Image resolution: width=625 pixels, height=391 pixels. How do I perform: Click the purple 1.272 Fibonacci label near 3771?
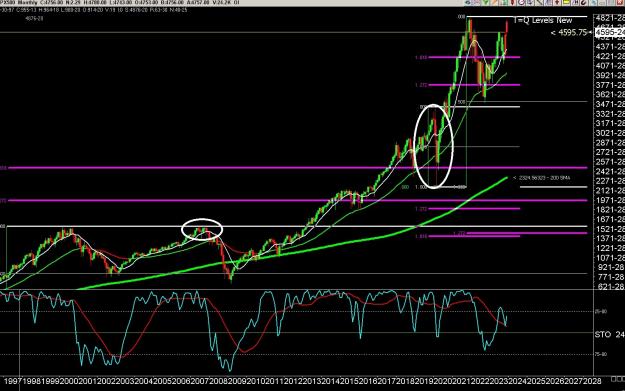point(421,85)
